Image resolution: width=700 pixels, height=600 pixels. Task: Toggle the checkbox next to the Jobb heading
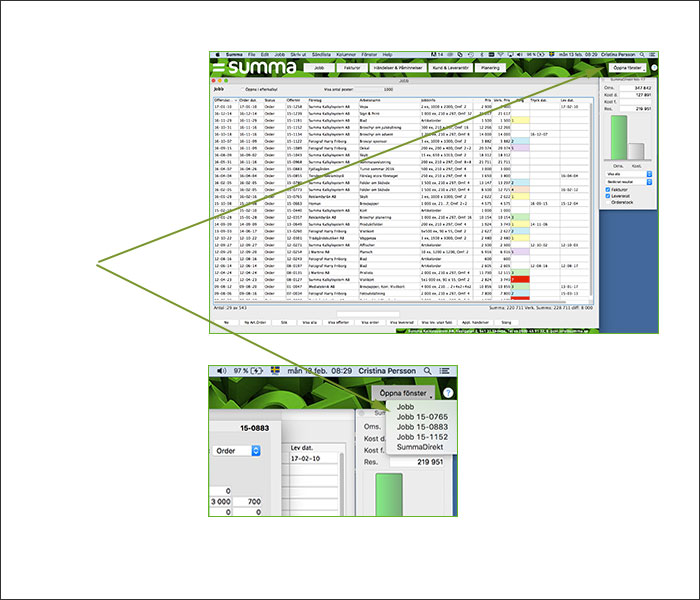coord(242,90)
